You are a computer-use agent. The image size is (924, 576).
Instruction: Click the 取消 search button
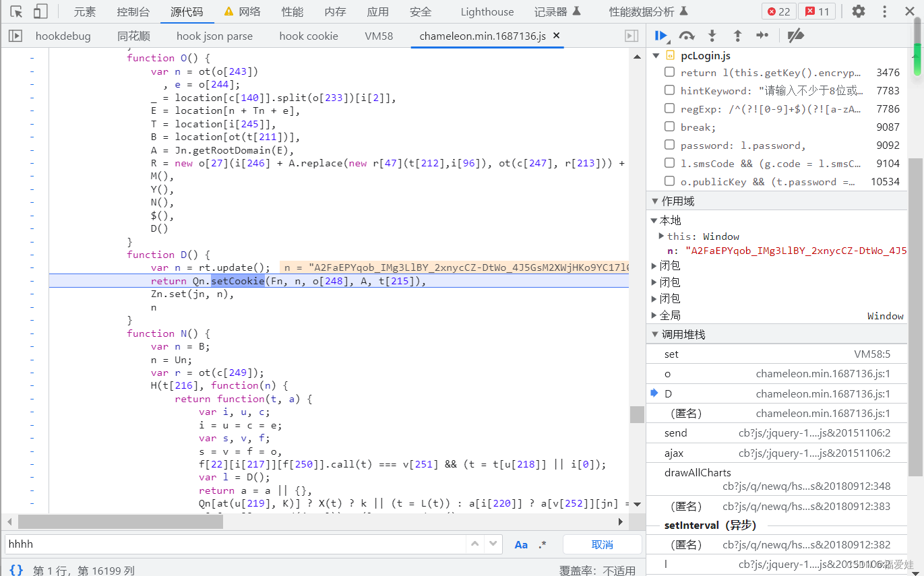pyautogui.click(x=603, y=544)
